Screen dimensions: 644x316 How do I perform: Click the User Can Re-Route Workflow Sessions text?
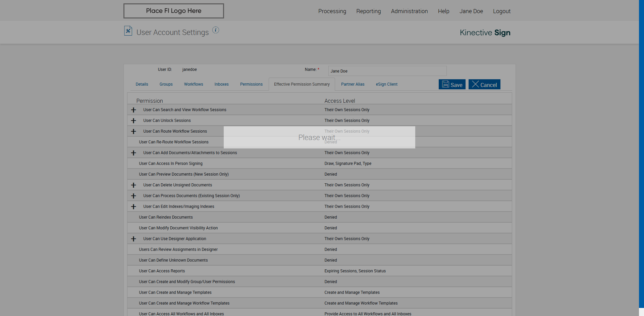pyautogui.click(x=174, y=142)
